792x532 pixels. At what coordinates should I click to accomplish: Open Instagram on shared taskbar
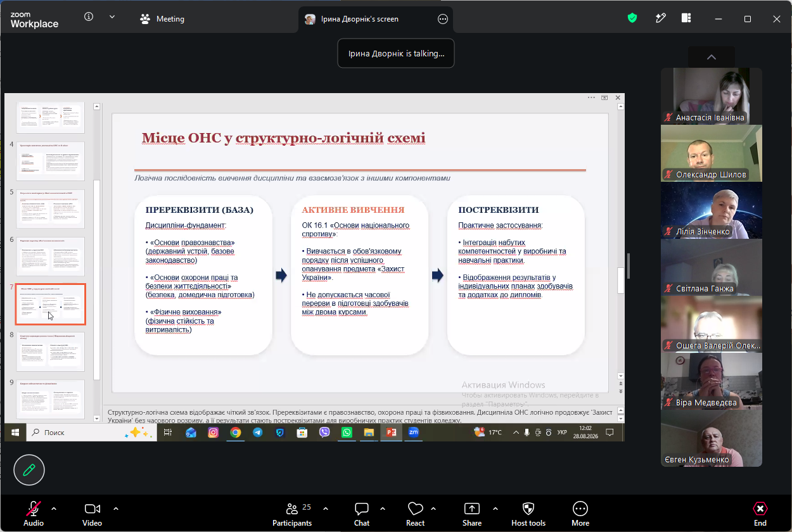(x=213, y=433)
